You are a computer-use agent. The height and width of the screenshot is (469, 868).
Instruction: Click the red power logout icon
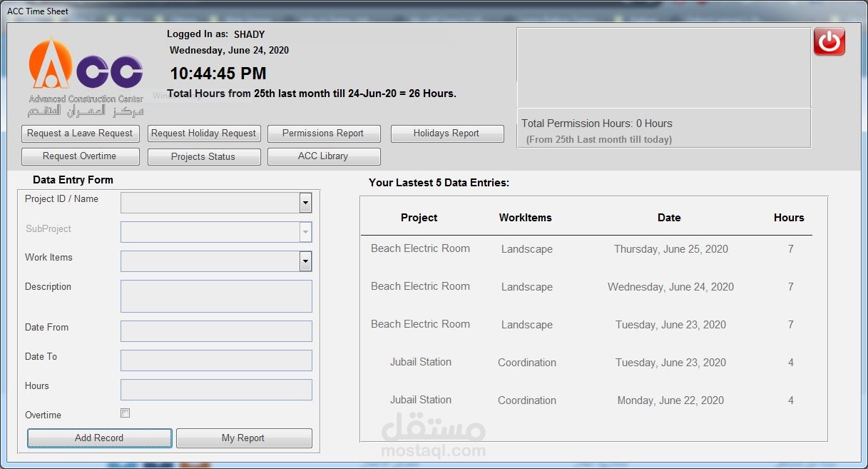(829, 41)
